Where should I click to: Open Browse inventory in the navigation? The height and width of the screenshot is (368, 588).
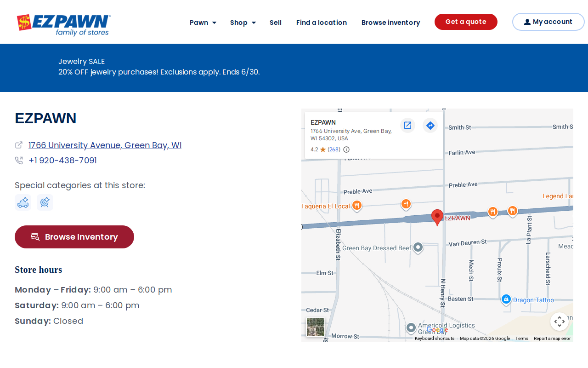390,22
